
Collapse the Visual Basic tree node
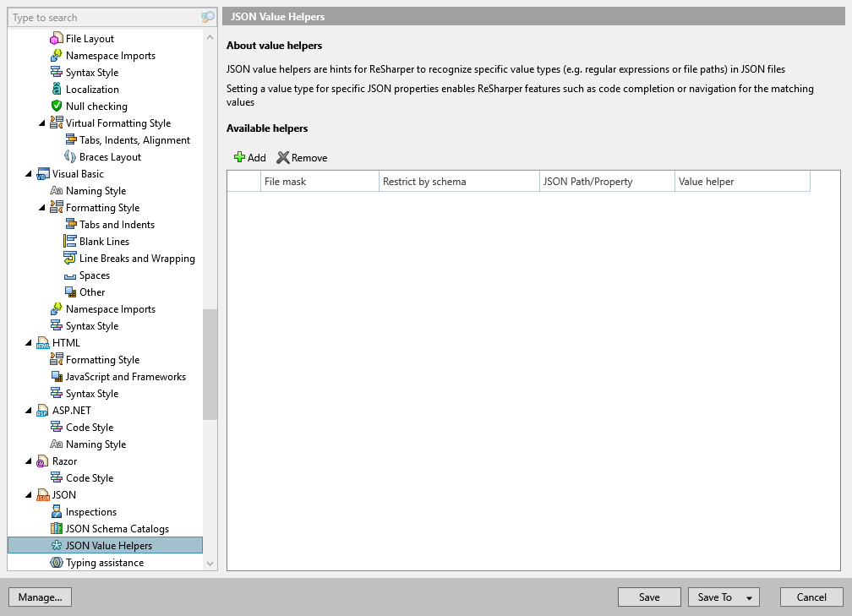point(30,174)
